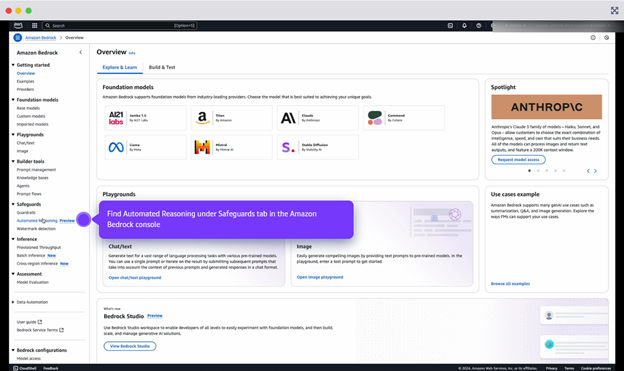Select the fourth Spotlight carousel dot

click(555, 171)
